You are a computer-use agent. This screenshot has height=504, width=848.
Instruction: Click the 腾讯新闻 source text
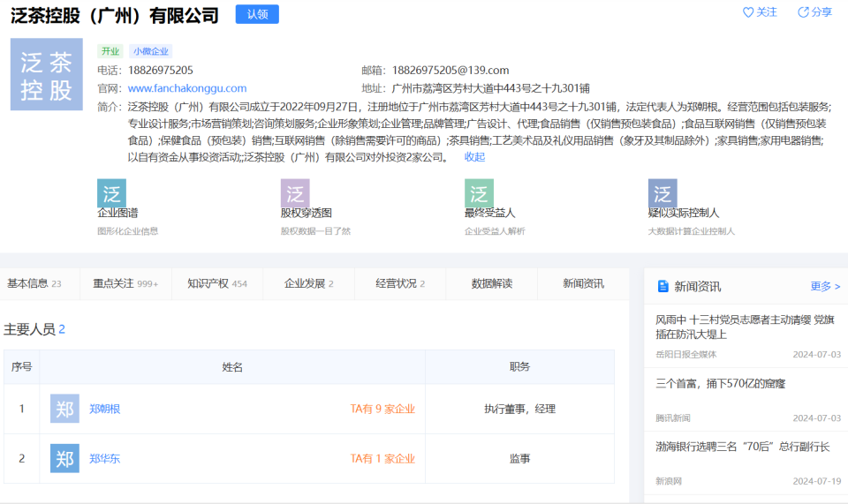coord(673,418)
